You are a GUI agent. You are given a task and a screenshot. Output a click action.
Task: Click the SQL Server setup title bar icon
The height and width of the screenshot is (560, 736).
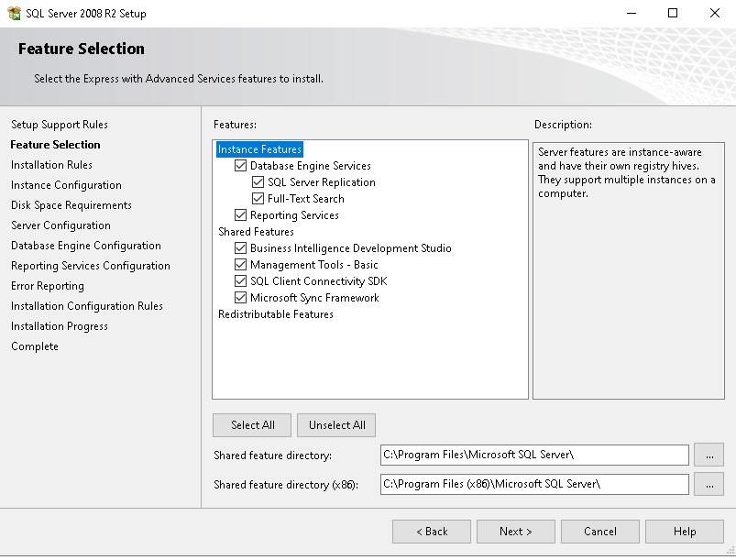[x=14, y=13]
